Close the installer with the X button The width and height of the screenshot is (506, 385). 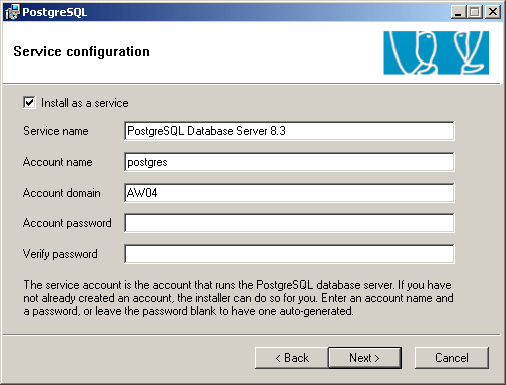coord(493,12)
